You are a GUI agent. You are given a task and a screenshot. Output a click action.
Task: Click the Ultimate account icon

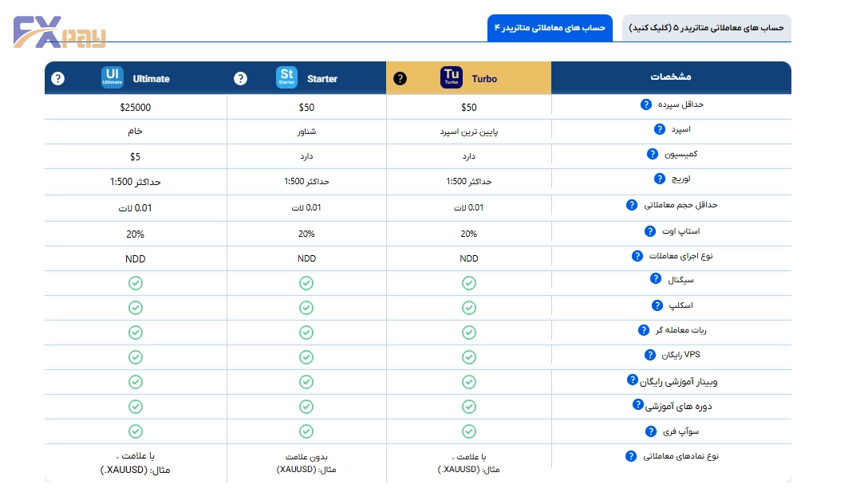point(112,78)
